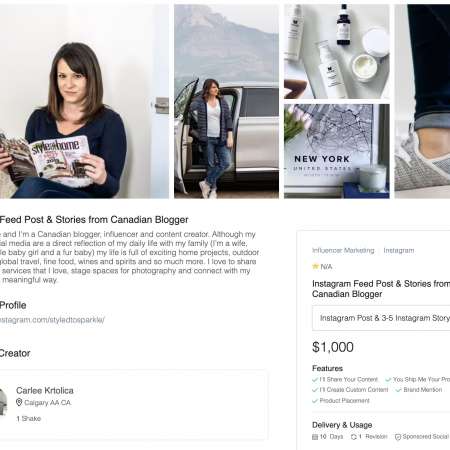Open the Instagram category link
This screenshot has width=450, height=450.
[399, 250]
